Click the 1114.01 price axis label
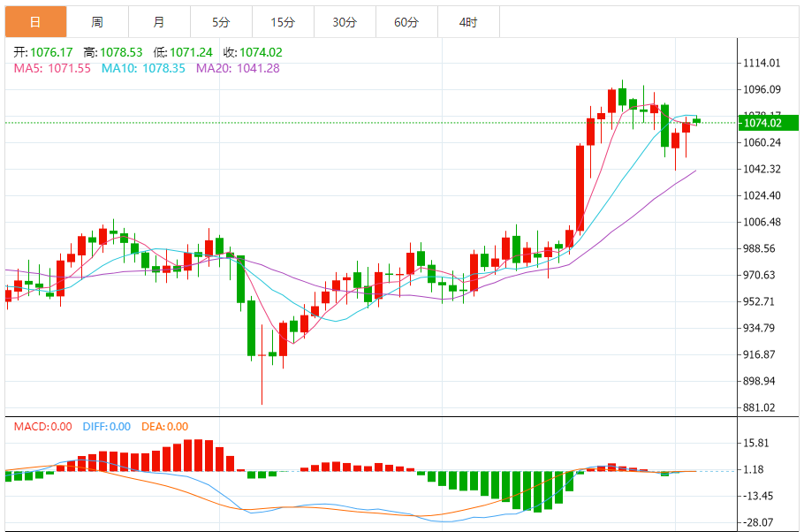The height and width of the screenshot is (532, 804). tap(762, 63)
